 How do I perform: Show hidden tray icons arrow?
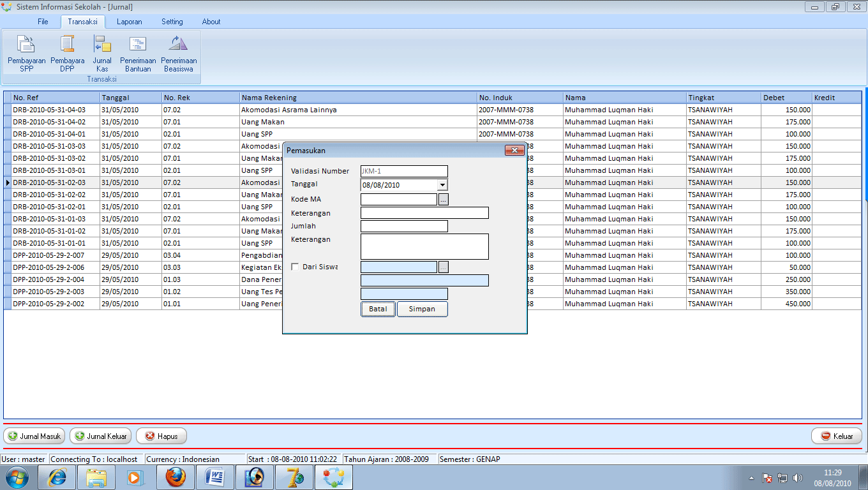click(x=752, y=478)
